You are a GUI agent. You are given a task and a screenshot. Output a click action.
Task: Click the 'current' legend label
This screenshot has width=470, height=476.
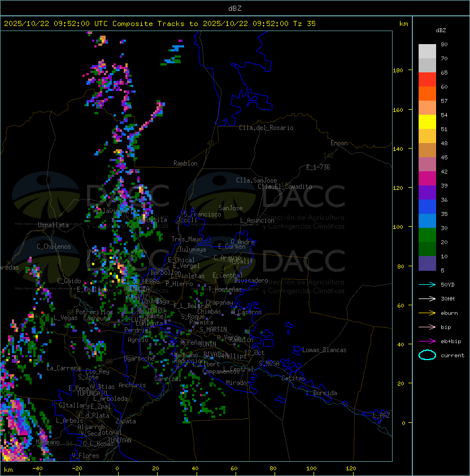click(x=452, y=356)
